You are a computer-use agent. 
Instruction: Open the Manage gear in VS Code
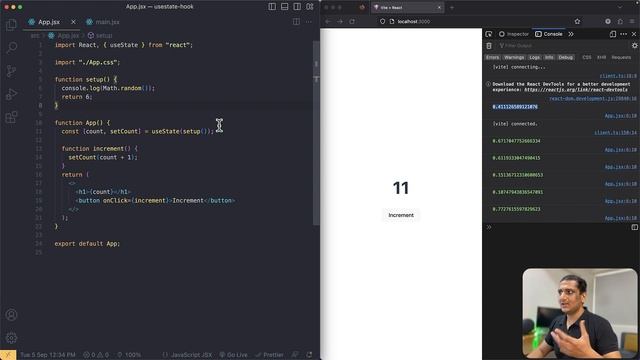11,338
